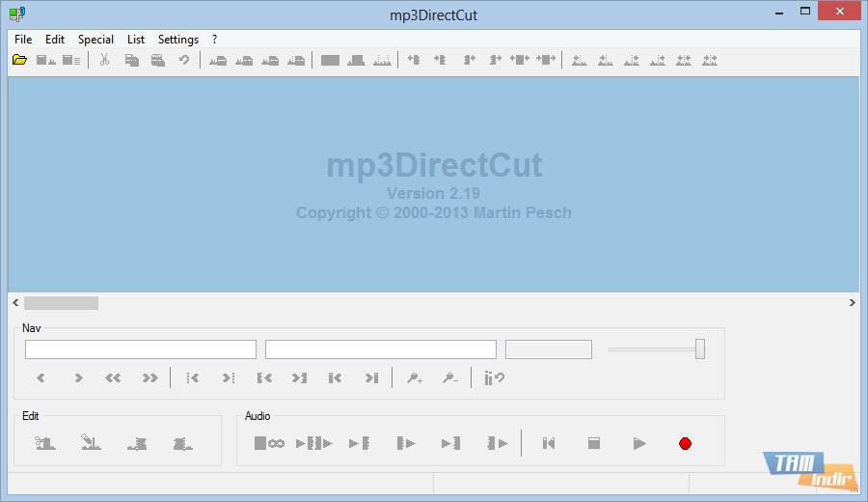The height and width of the screenshot is (502, 868).
Task: Click the pencil waveform icon in the Edit panel
Action: click(91, 442)
